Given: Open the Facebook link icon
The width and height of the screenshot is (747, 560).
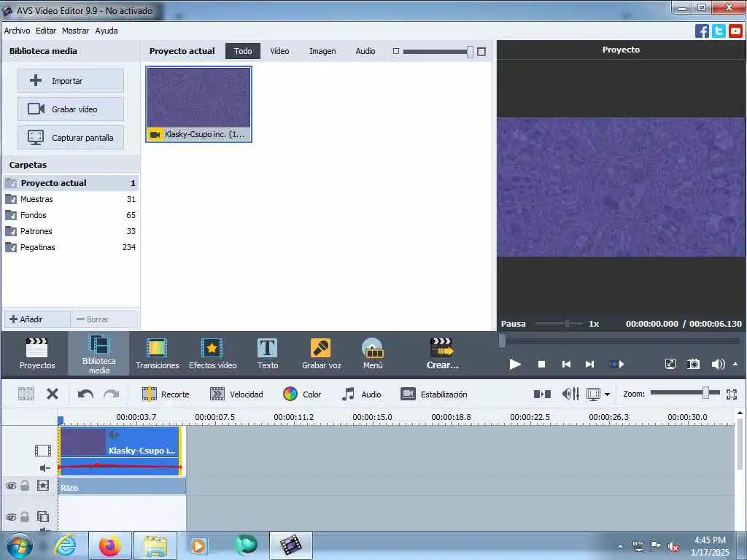Looking at the screenshot, I should 702,31.
